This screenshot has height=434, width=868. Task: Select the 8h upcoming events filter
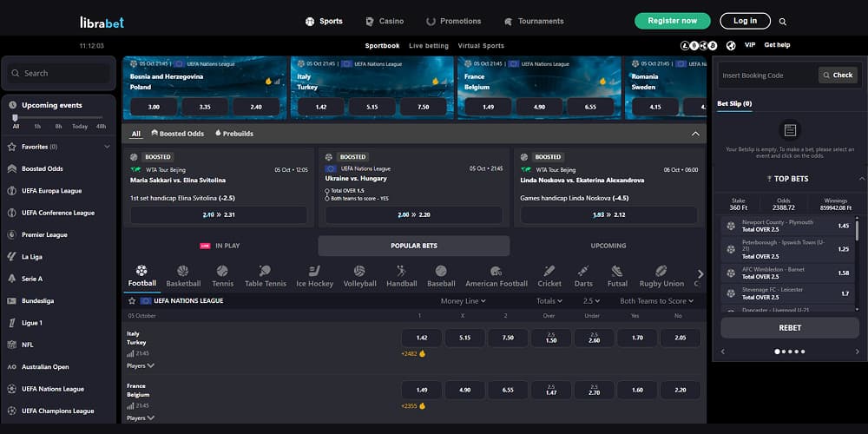point(58,126)
